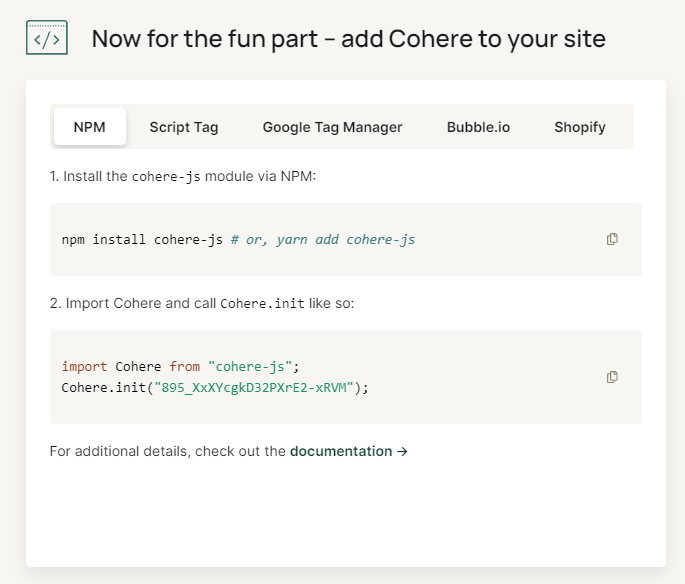Click the '# or, yarn add cohere-js' comment
The height and width of the screenshot is (584, 685).
pyautogui.click(x=323, y=239)
